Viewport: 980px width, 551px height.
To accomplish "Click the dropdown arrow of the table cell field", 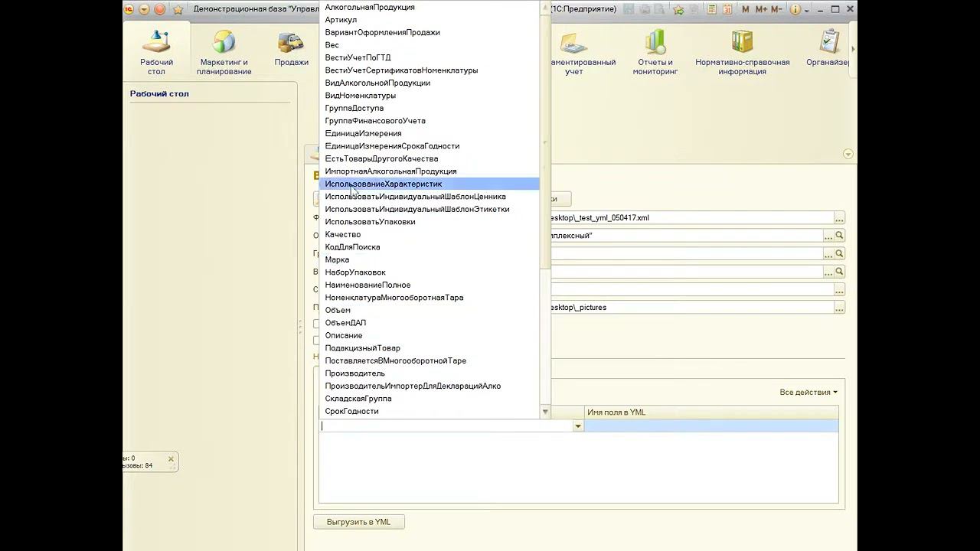I will point(578,426).
